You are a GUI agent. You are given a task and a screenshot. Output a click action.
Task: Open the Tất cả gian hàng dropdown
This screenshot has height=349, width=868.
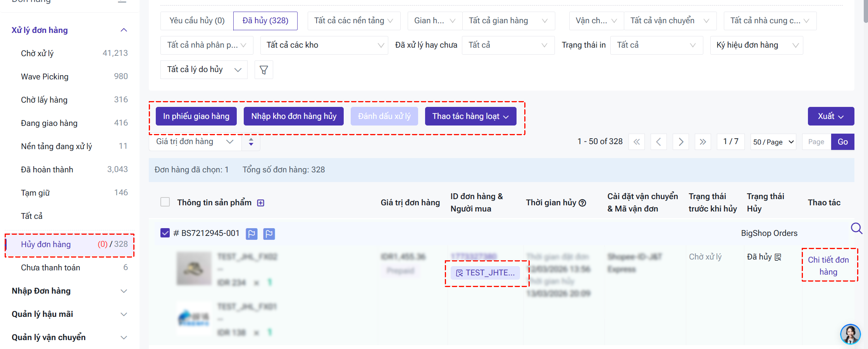click(509, 21)
